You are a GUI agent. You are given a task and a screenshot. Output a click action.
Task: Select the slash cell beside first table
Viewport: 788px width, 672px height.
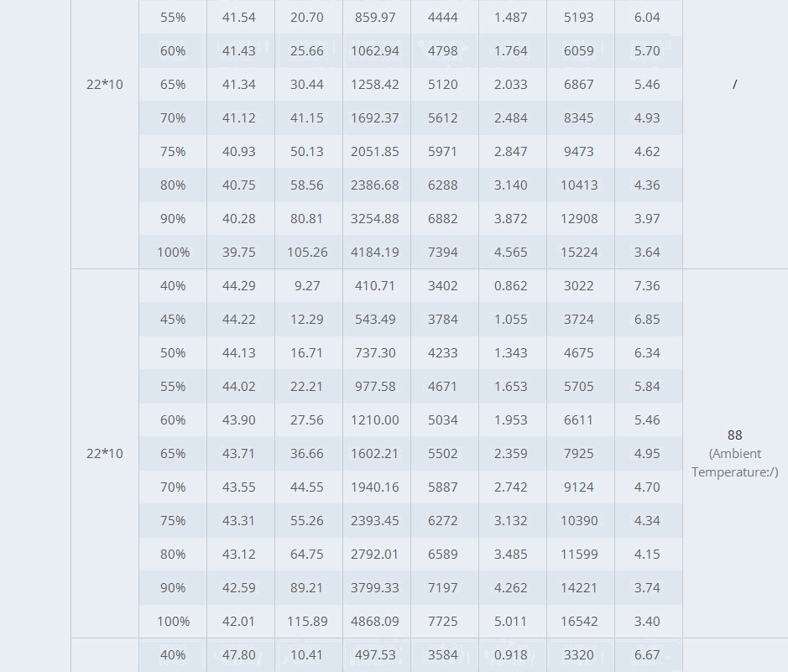pyautogui.click(x=735, y=85)
